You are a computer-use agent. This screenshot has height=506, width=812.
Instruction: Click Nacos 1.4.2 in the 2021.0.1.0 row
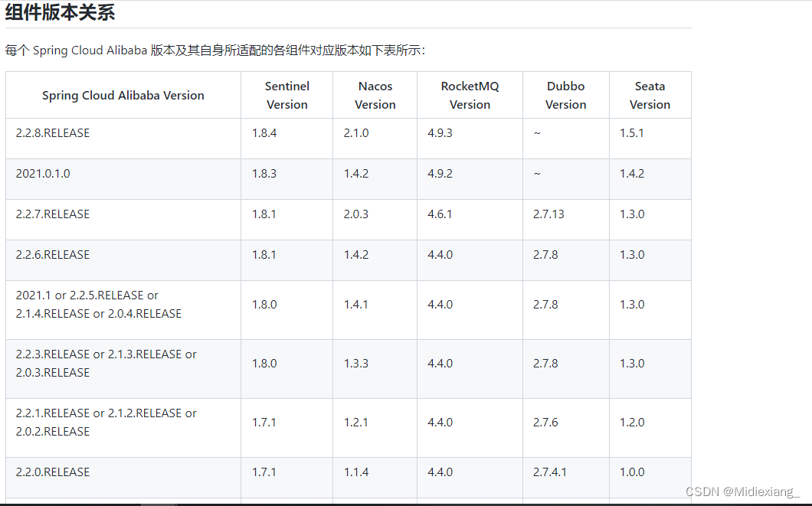[356, 173]
